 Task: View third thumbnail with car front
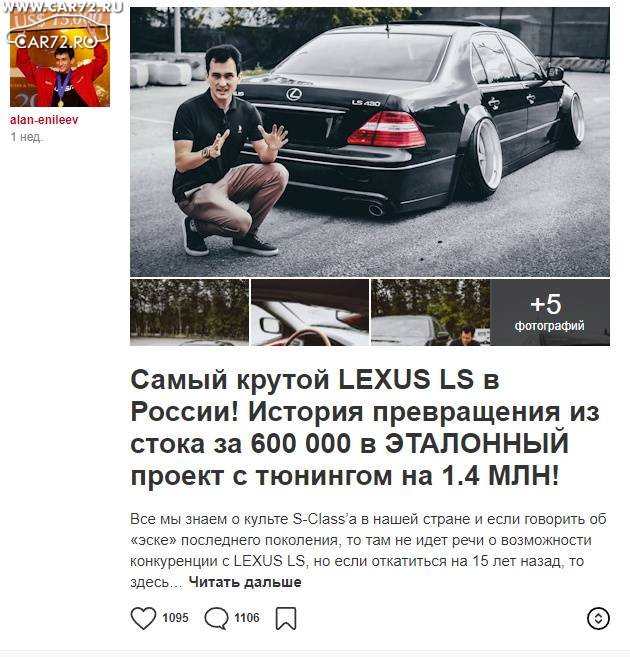pos(431,313)
